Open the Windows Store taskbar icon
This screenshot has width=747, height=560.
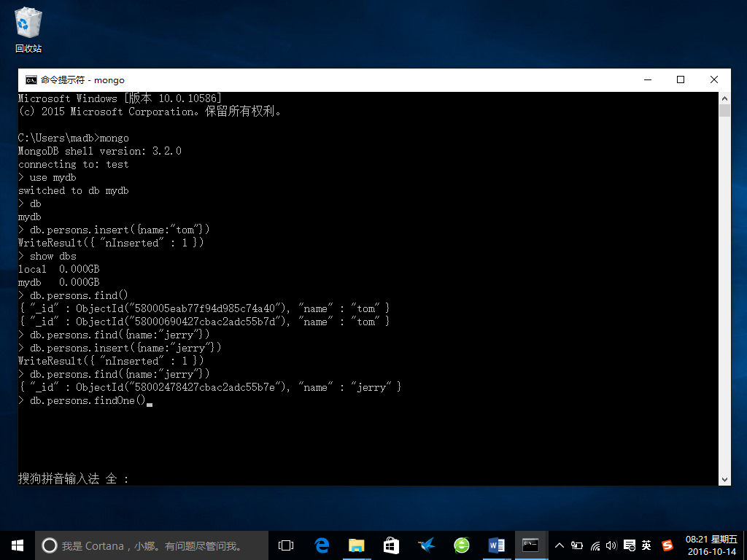[x=391, y=545]
